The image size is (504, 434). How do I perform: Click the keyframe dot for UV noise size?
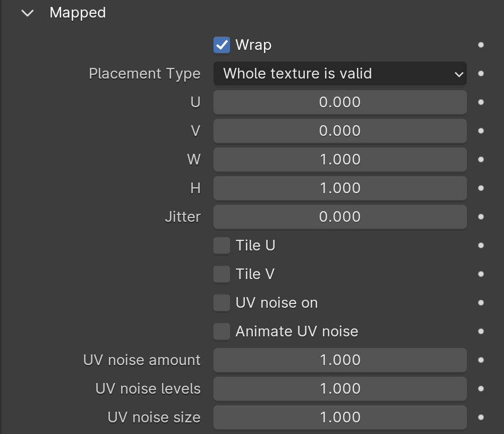pyautogui.click(x=481, y=418)
